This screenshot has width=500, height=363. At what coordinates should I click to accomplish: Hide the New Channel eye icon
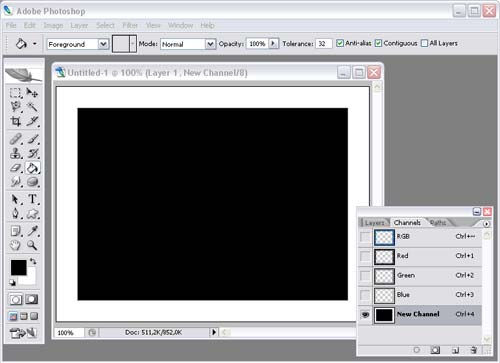[365, 314]
